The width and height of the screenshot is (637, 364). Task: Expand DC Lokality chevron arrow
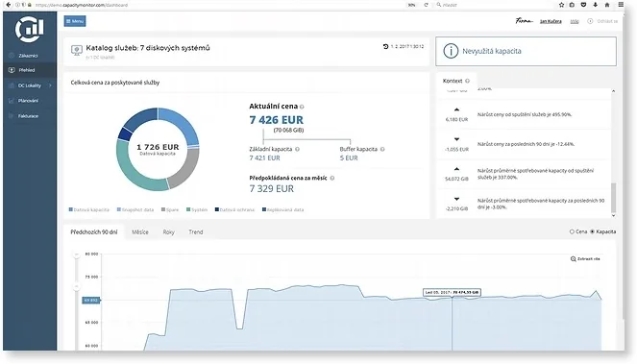coord(50,85)
